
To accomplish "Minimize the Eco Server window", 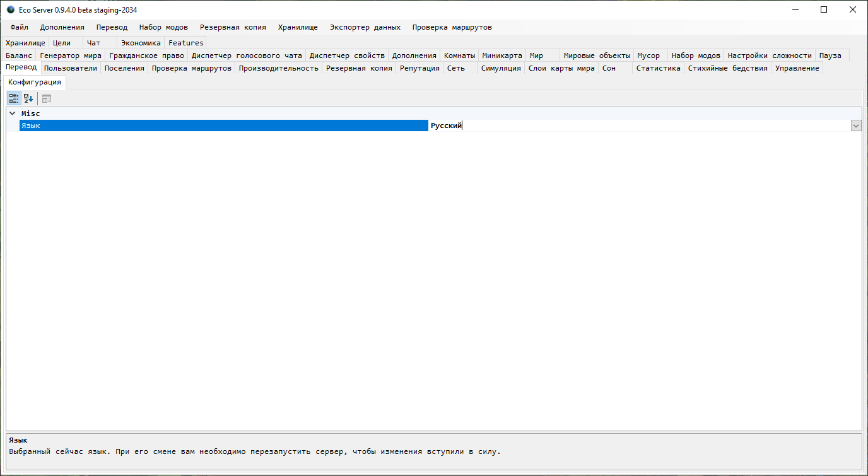I will 795,9.
